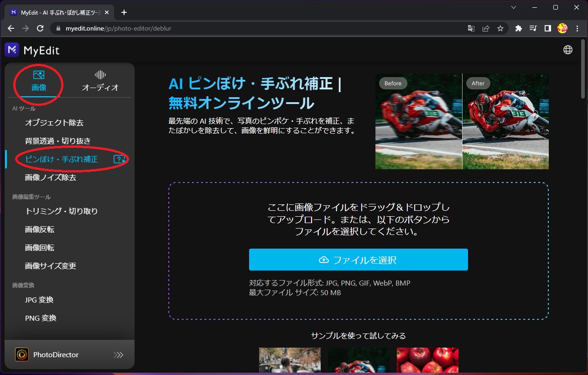Open the tab search dropdown arrow

pyautogui.click(x=514, y=7)
